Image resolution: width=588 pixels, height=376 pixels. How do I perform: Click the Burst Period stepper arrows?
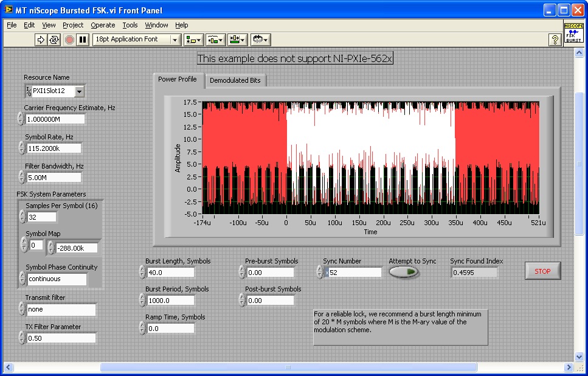click(142, 300)
